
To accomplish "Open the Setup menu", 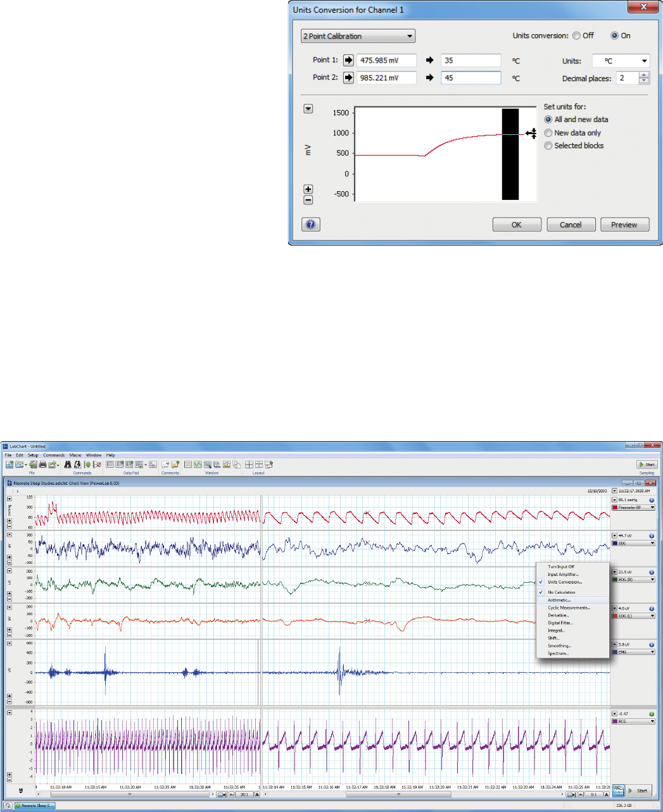I will [x=33, y=455].
